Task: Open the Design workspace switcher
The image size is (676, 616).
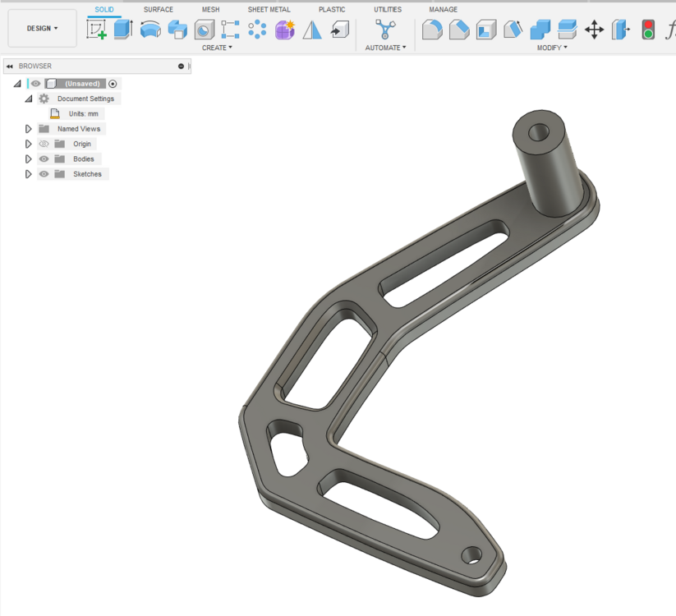Action: (41, 27)
